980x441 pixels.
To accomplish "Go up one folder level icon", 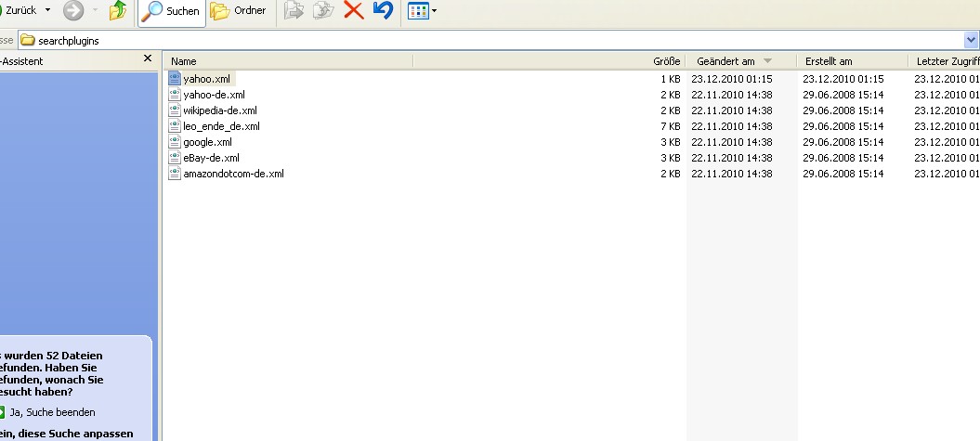I will tap(118, 10).
